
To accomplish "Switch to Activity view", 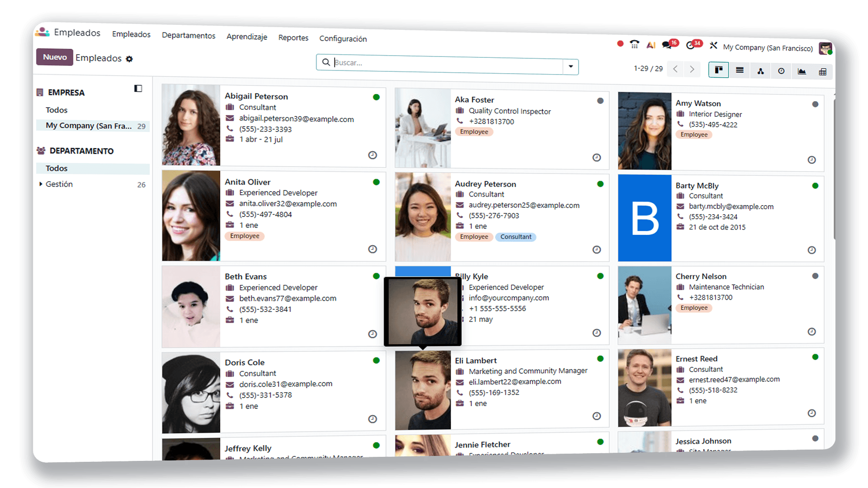I will (781, 71).
